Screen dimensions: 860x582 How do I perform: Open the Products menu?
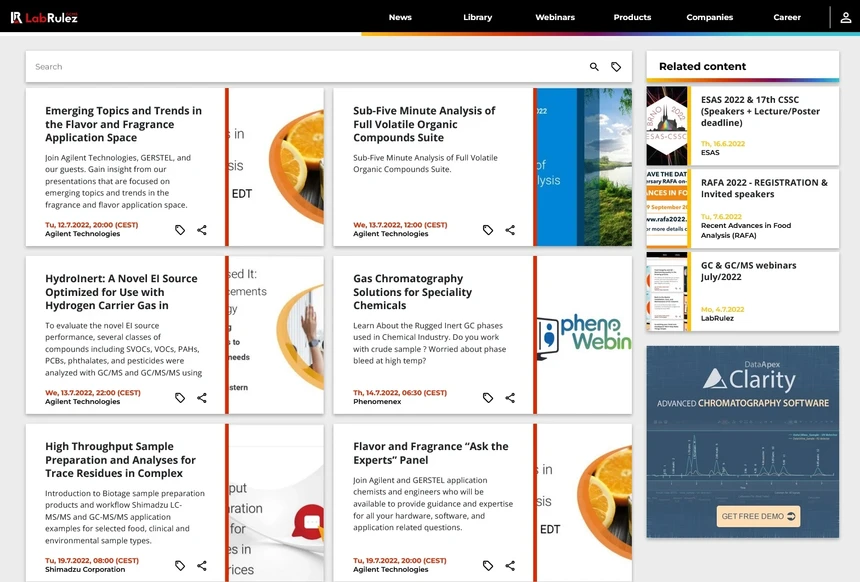[632, 18]
